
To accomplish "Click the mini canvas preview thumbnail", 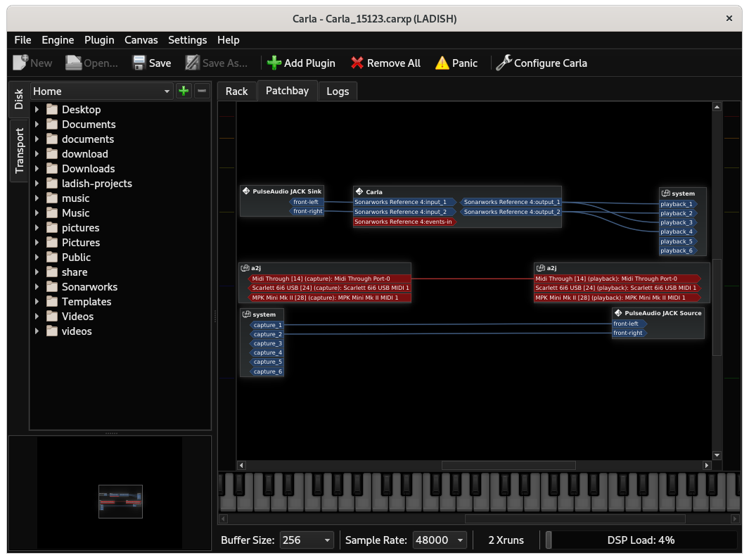I will click(120, 501).
